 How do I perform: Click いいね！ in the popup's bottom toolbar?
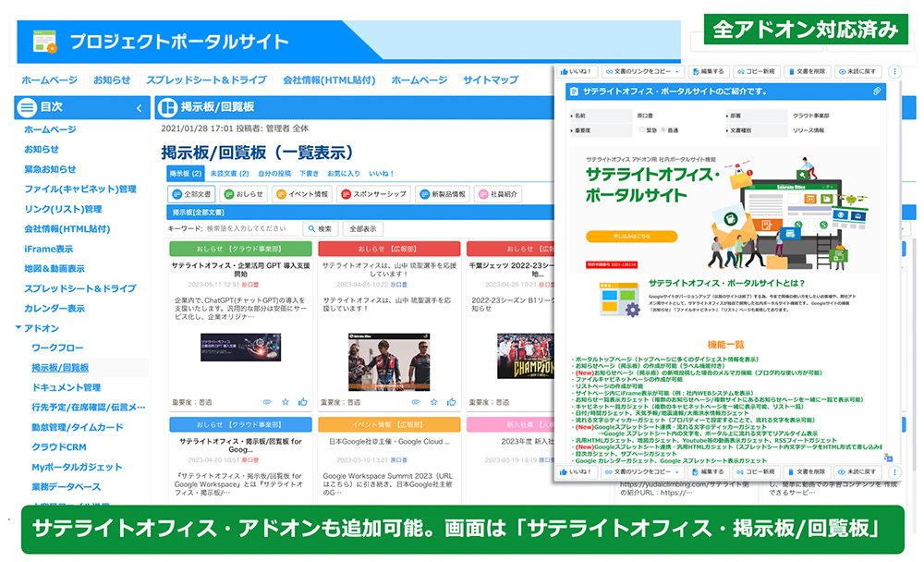576,471
